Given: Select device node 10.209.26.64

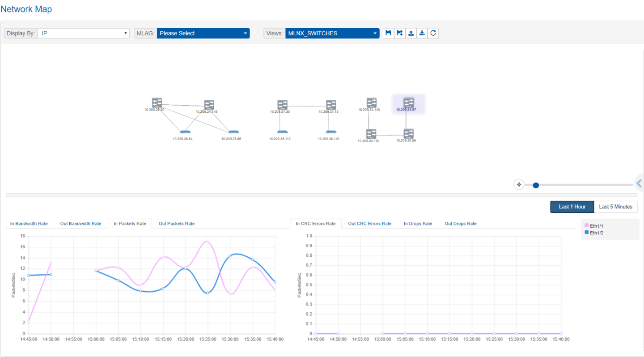Looking at the screenshot, I should [x=185, y=132].
